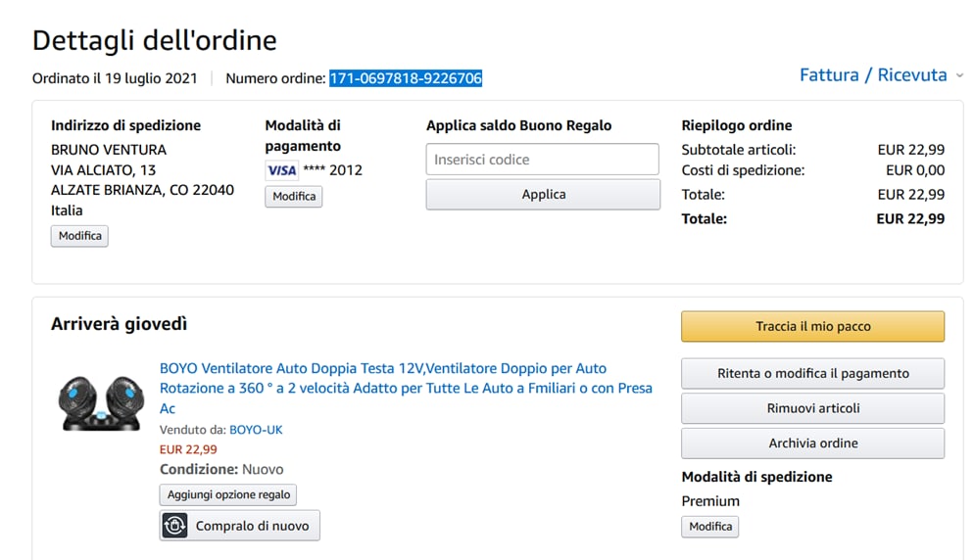Click the highlighted order number

click(406, 78)
